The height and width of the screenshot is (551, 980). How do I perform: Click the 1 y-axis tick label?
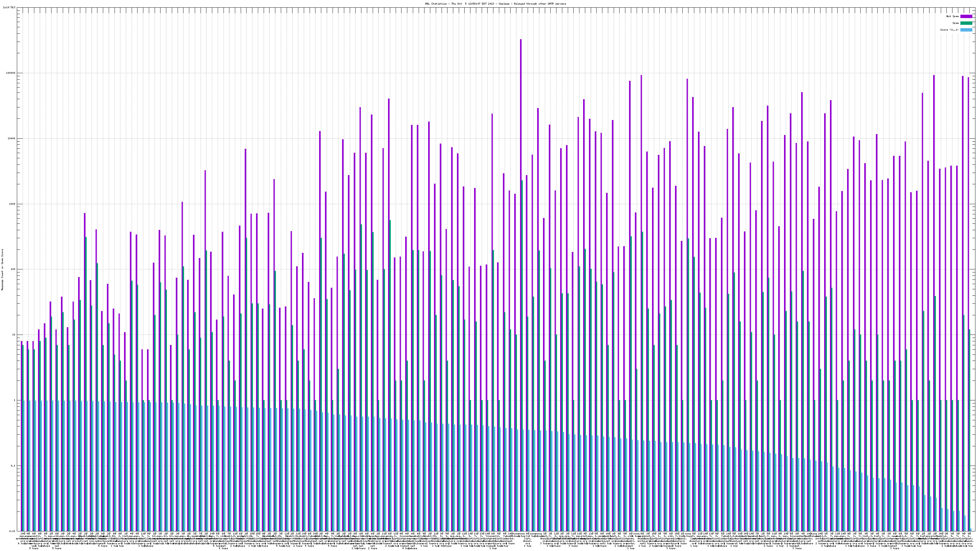[x=14, y=400]
